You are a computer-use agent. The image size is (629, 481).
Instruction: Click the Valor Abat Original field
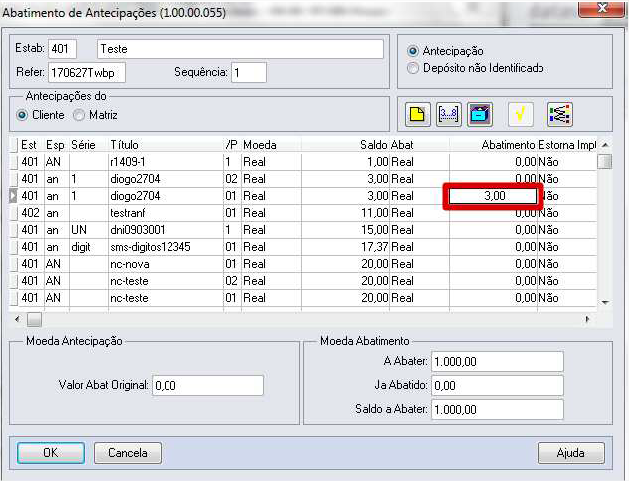(x=208, y=386)
